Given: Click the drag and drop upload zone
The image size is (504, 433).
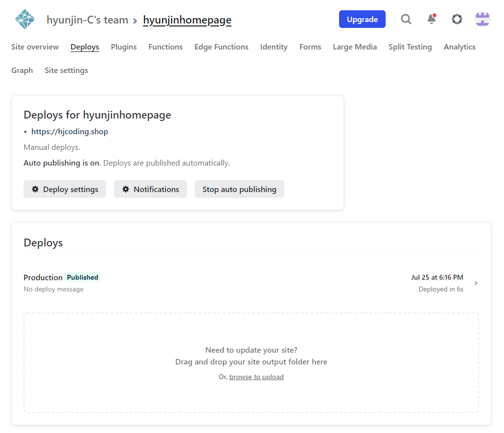Looking at the screenshot, I should [x=251, y=363].
